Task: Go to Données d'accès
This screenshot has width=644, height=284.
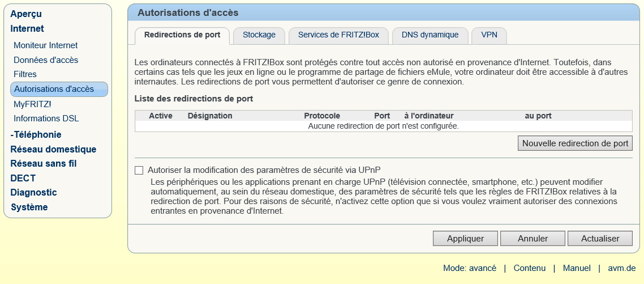Action: (x=46, y=60)
